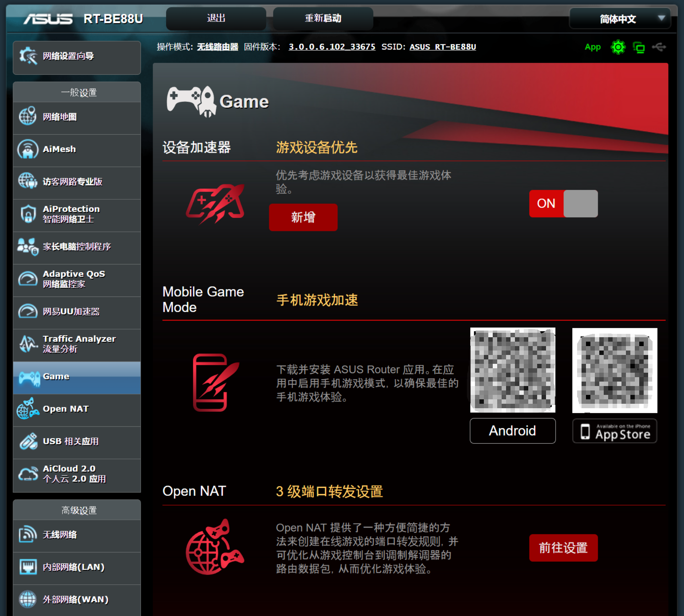The width and height of the screenshot is (684, 616).
Task: Click the green network clients status icon
Action: tap(638, 47)
